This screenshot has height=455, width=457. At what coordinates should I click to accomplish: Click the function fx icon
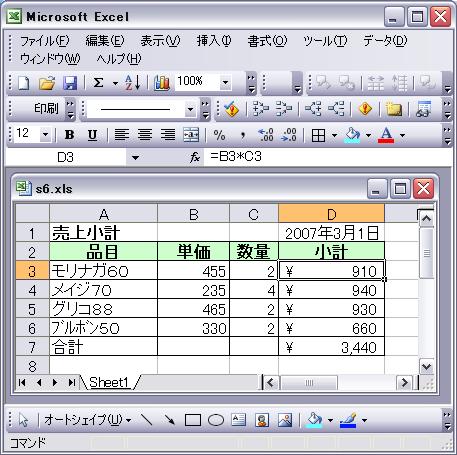point(195,157)
